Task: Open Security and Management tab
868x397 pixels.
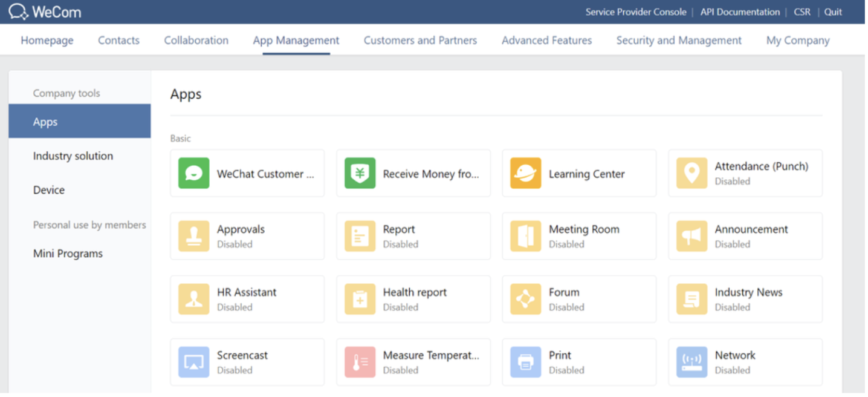Action: pos(679,41)
